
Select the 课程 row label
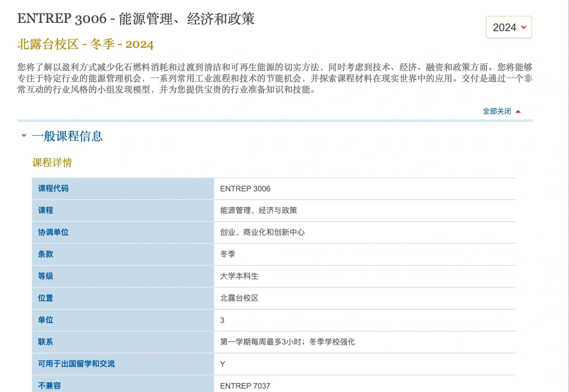point(45,210)
